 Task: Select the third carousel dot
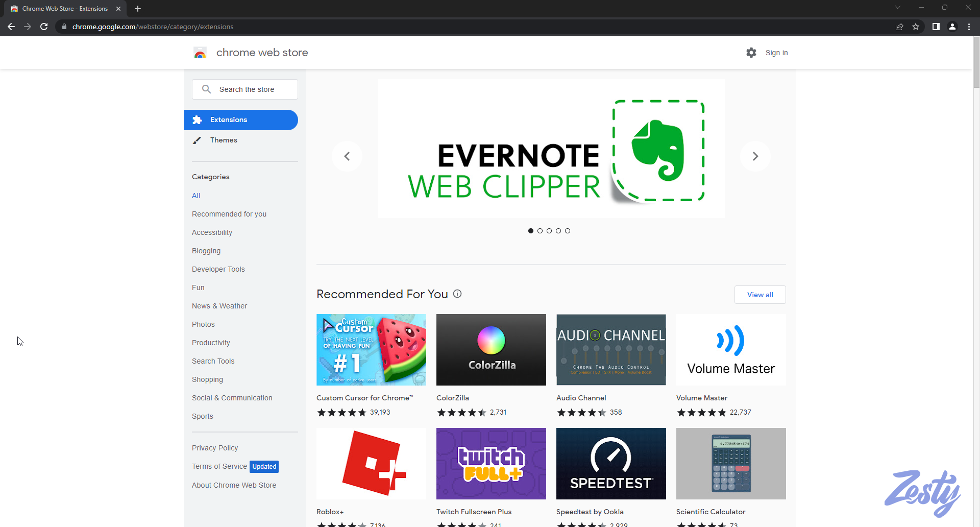549,231
